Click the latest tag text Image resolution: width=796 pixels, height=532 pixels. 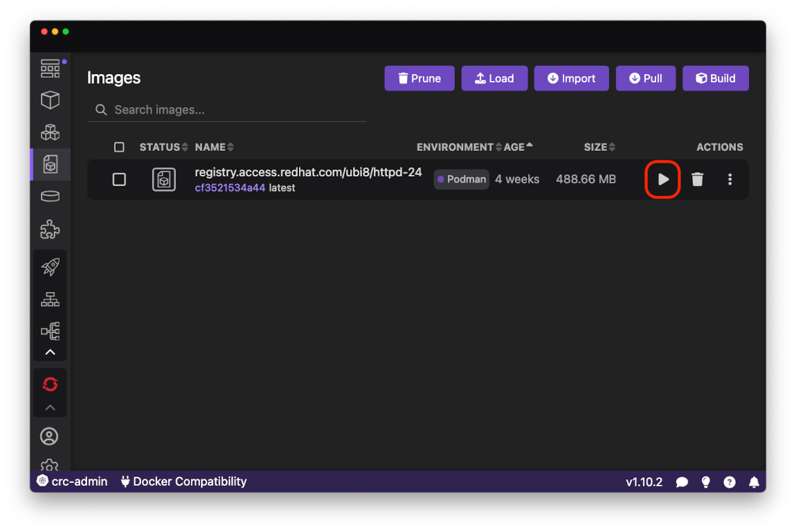pyautogui.click(x=282, y=187)
